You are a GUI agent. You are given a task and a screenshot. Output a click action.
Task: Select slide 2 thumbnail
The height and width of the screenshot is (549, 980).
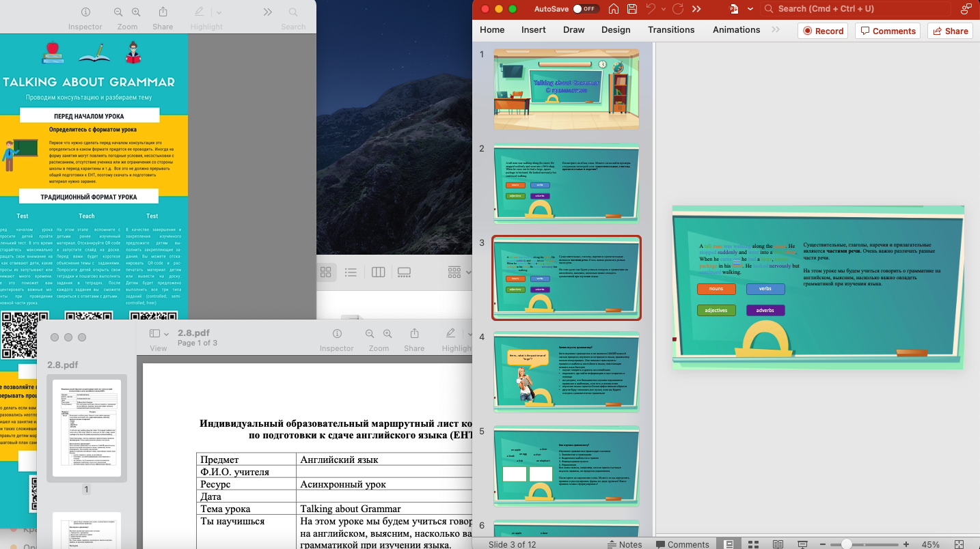(x=567, y=183)
